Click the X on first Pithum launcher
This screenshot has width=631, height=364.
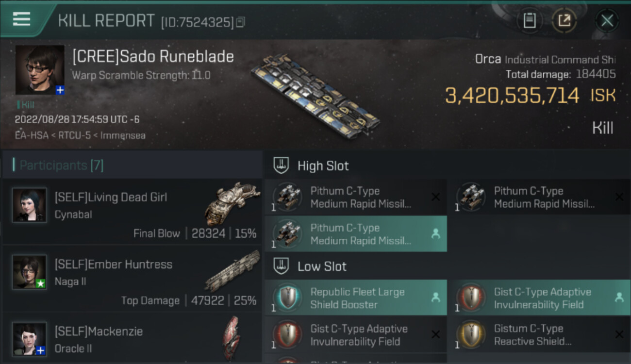tap(435, 197)
